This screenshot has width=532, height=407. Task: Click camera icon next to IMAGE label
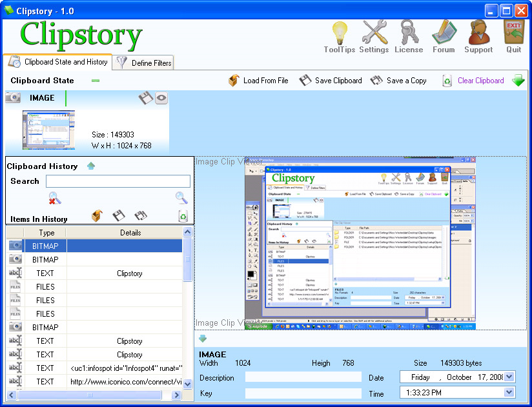(x=13, y=97)
